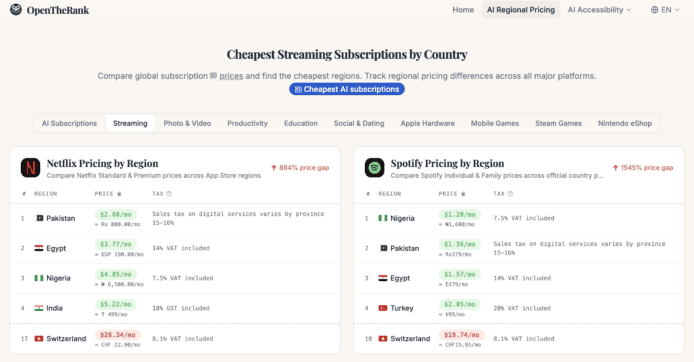Viewport: 694px width, 362px height.
Task: Click the Tax info icon in Netflix table
Action: click(x=169, y=194)
